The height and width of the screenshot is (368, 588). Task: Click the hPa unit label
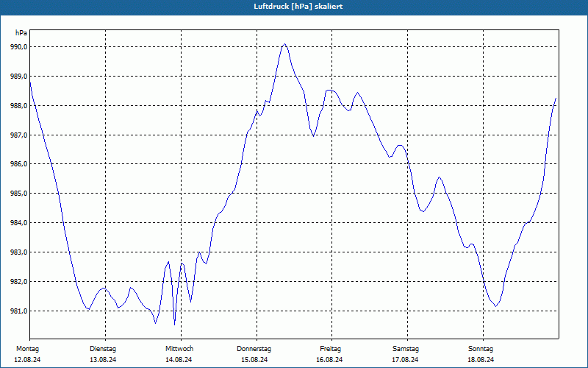click(x=21, y=32)
